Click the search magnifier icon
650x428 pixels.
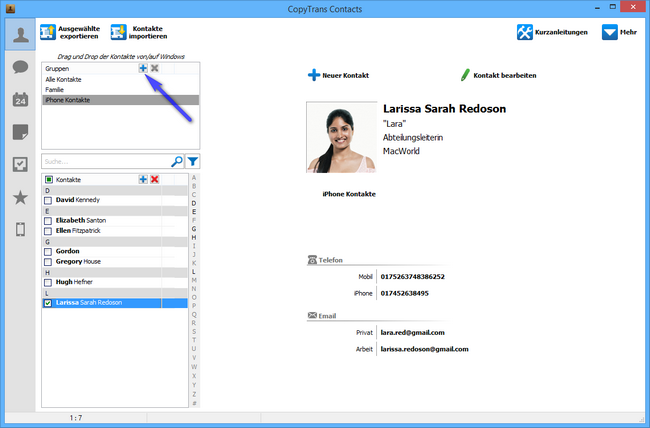177,160
